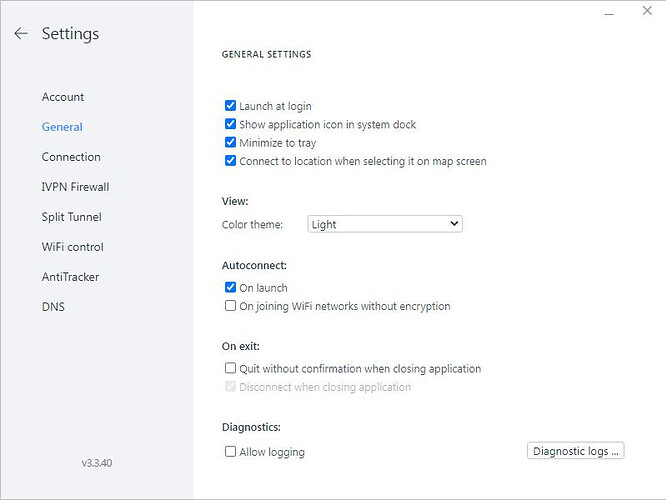This screenshot has width=666, height=500.
Task: Toggle Connect to location on map screen
Action: [231, 161]
